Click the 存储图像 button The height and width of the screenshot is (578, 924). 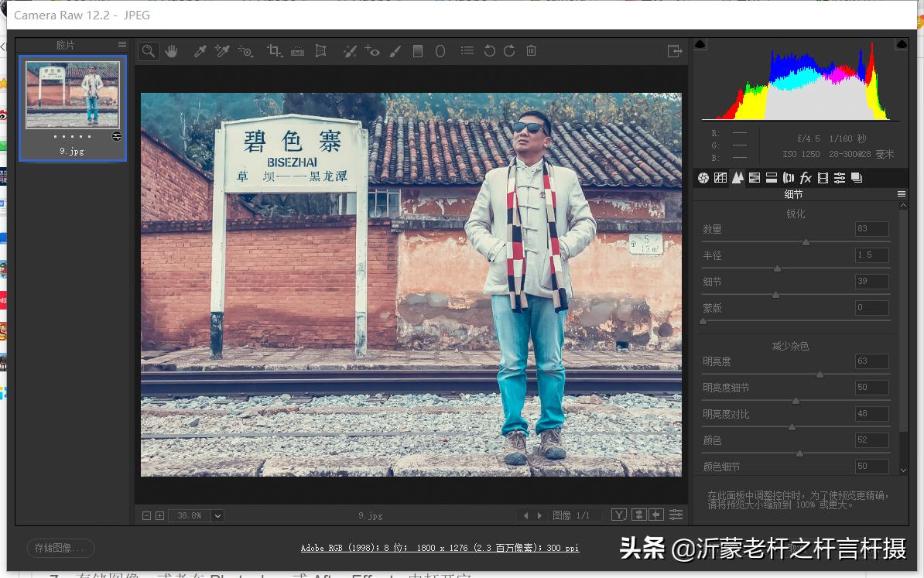point(60,548)
